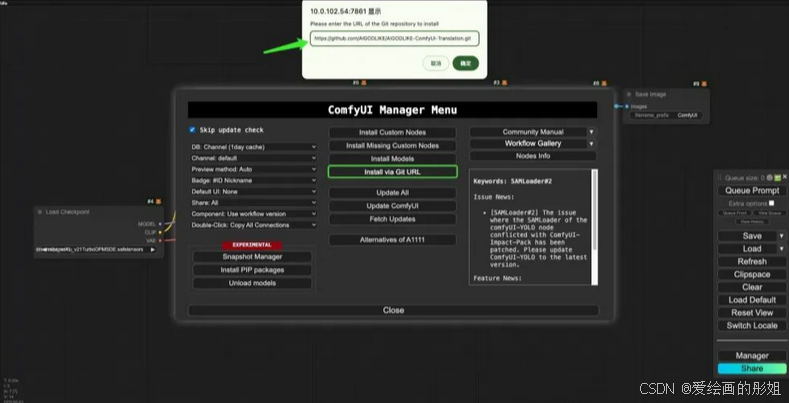Click Queue Prompt
789x403 pixels.
point(752,191)
